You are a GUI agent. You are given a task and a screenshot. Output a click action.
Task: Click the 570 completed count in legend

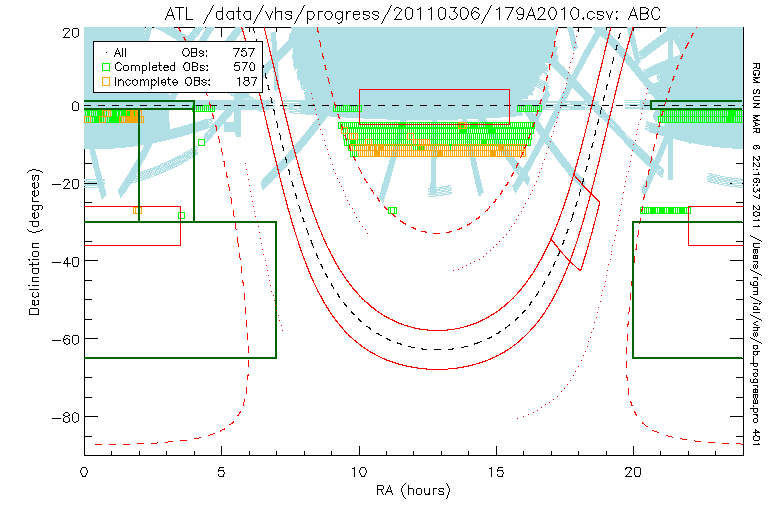[x=244, y=66]
